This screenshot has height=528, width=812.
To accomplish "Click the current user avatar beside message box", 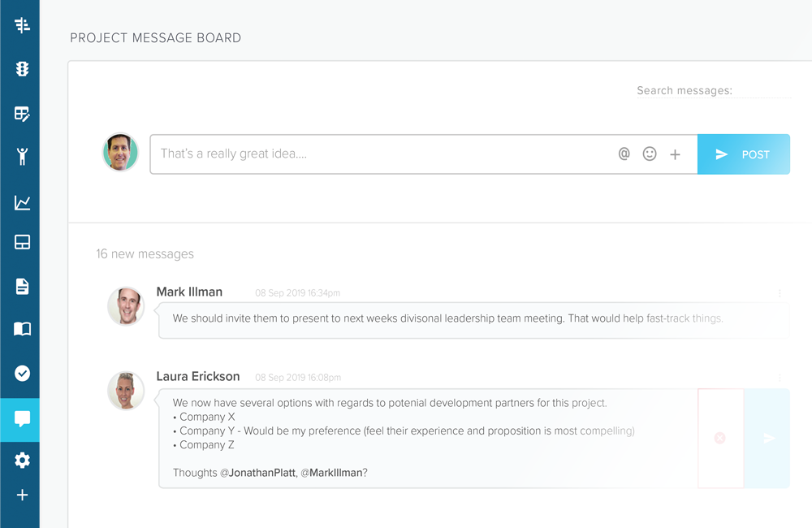I will pyautogui.click(x=120, y=152).
